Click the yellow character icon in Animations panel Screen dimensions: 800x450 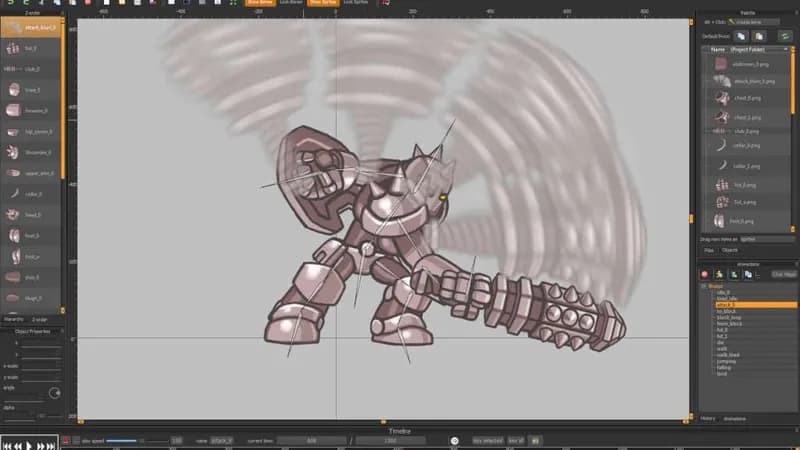pos(719,274)
